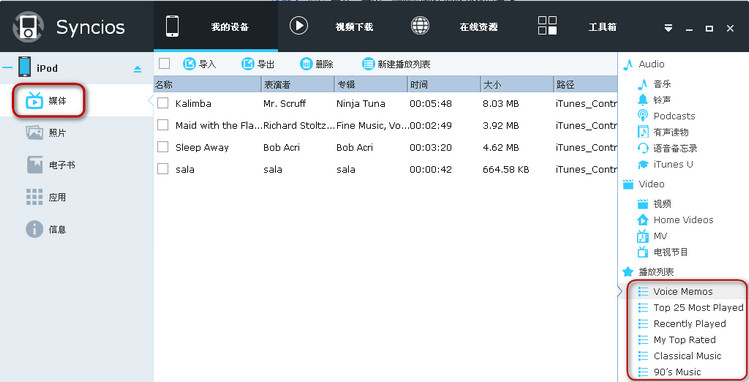Screen dimensions: 749x382
Task: Select Podcasts under Audio
Action: pyautogui.click(x=666, y=116)
